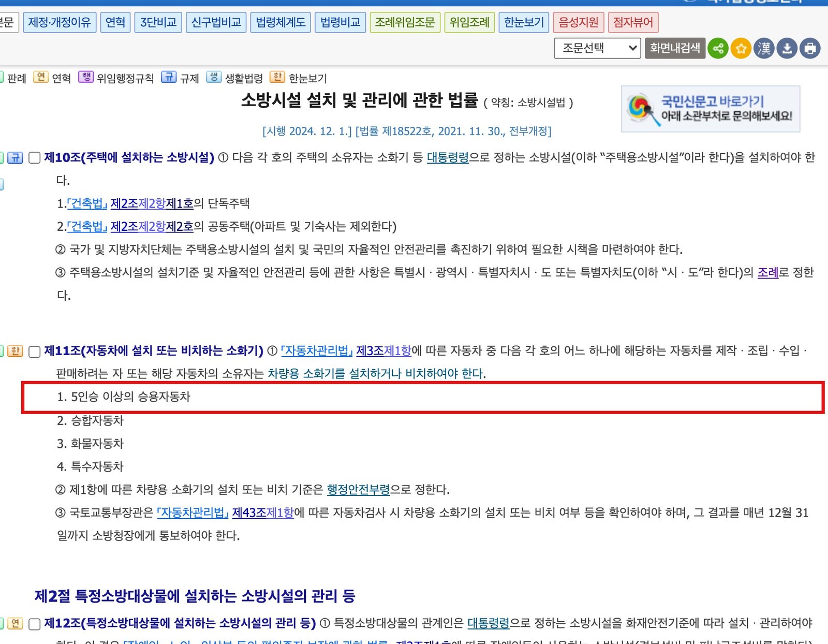Click the green share icon

(718, 49)
